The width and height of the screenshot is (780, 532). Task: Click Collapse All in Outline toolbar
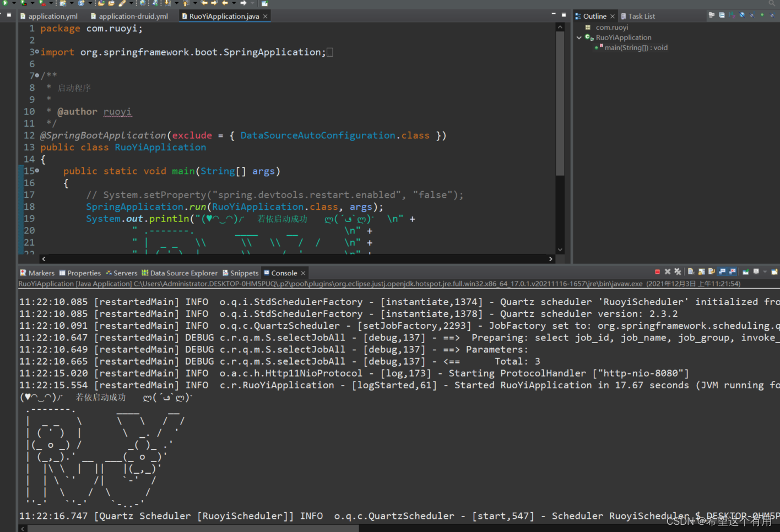[722, 15]
